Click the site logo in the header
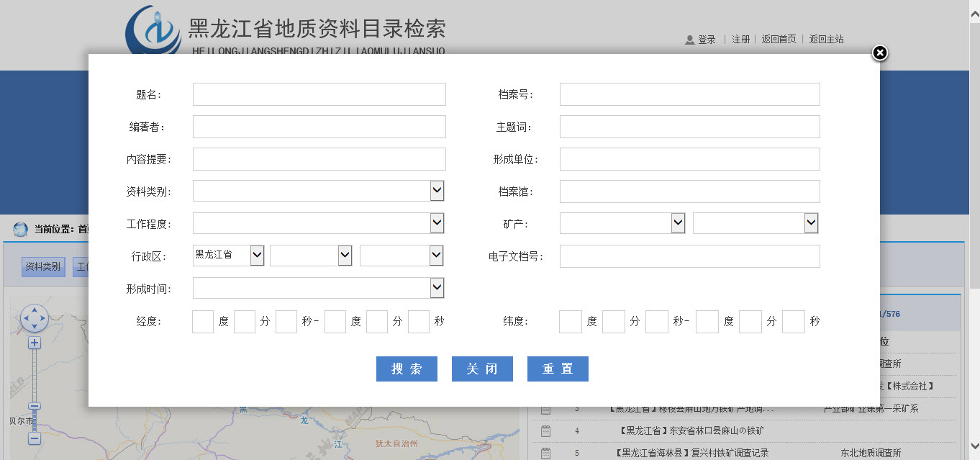Image resolution: width=980 pixels, height=460 pixels. (x=153, y=30)
